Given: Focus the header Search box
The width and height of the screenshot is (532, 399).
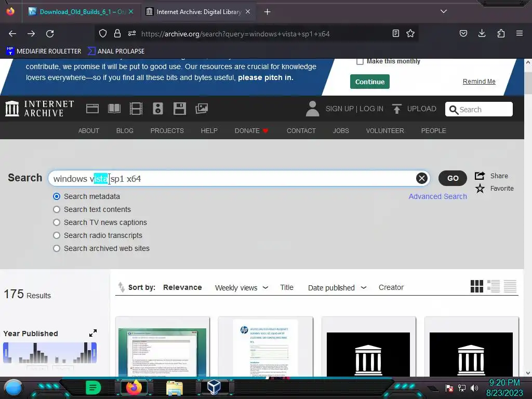Looking at the screenshot, I should tap(479, 109).
